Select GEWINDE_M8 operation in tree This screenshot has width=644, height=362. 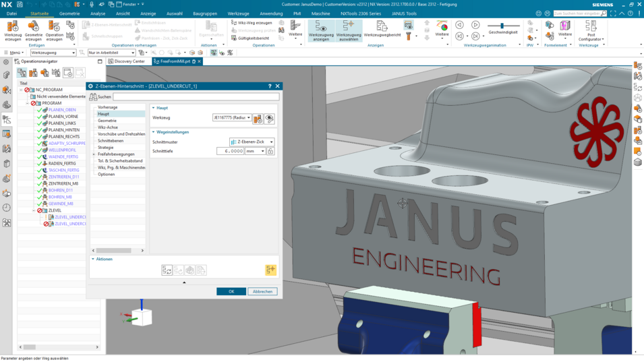[61, 204]
